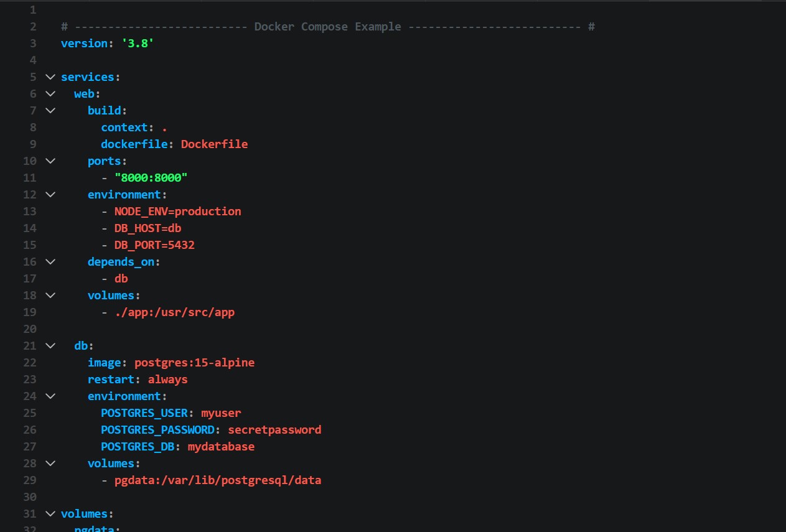This screenshot has width=786, height=532.
Task: Click the mydatabase value
Action: 221,447
